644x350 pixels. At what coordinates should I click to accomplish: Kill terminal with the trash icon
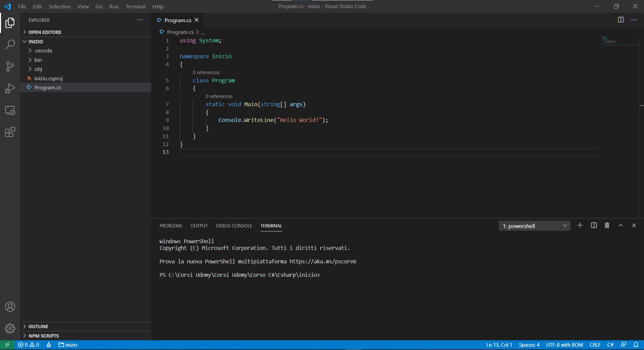(607, 225)
